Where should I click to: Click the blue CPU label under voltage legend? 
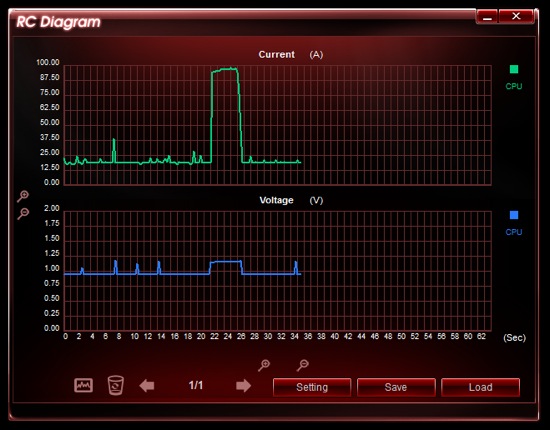point(514,232)
